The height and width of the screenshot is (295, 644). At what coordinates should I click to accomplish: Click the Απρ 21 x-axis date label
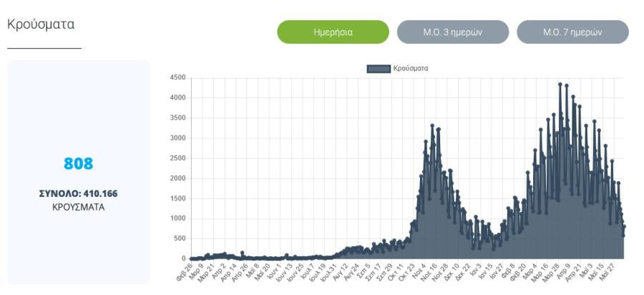572,272
